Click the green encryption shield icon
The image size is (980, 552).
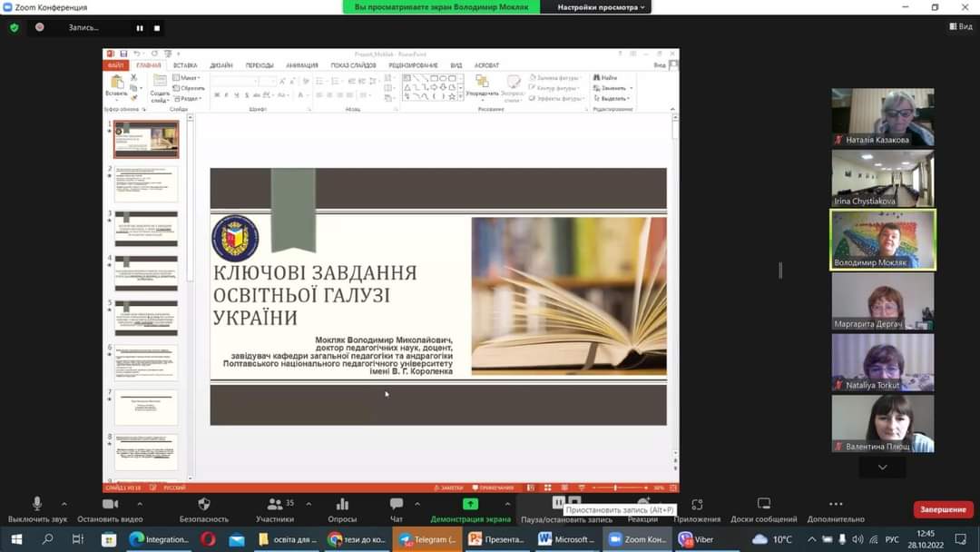14,27
